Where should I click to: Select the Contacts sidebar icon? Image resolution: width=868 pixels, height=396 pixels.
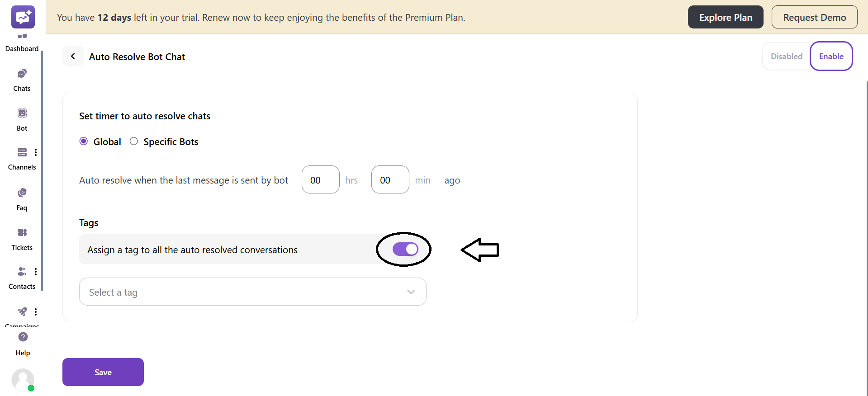[x=21, y=271]
